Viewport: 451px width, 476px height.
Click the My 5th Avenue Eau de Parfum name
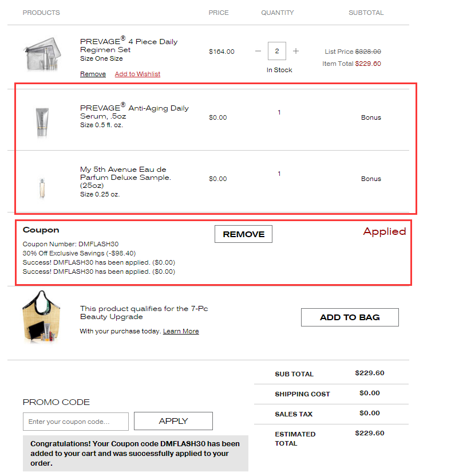(x=125, y=178)
